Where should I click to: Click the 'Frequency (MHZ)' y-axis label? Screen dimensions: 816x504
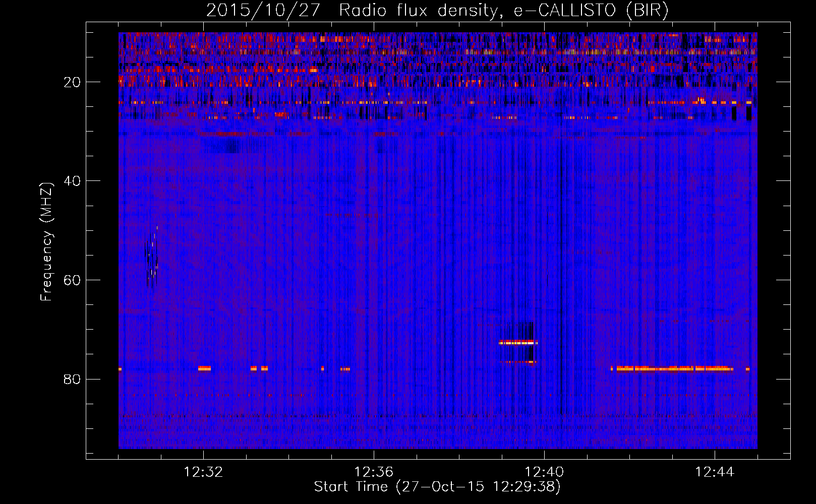(x=46, y=242)
